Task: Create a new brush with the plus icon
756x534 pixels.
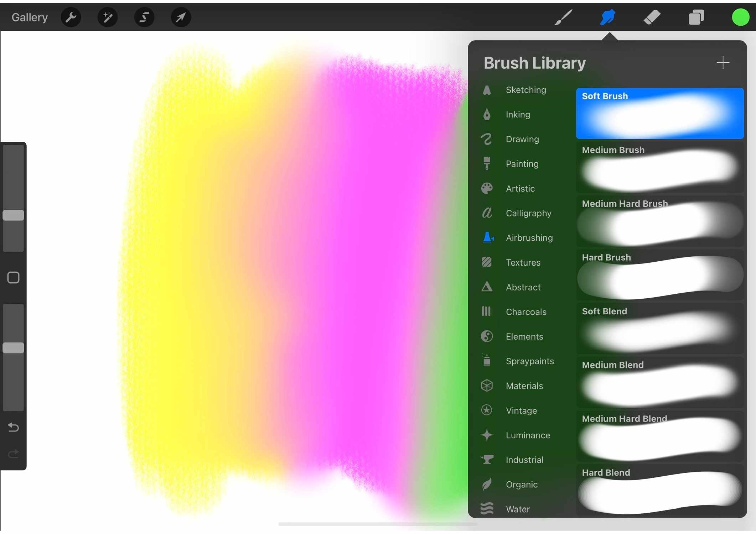Action: tap(723, 63)
